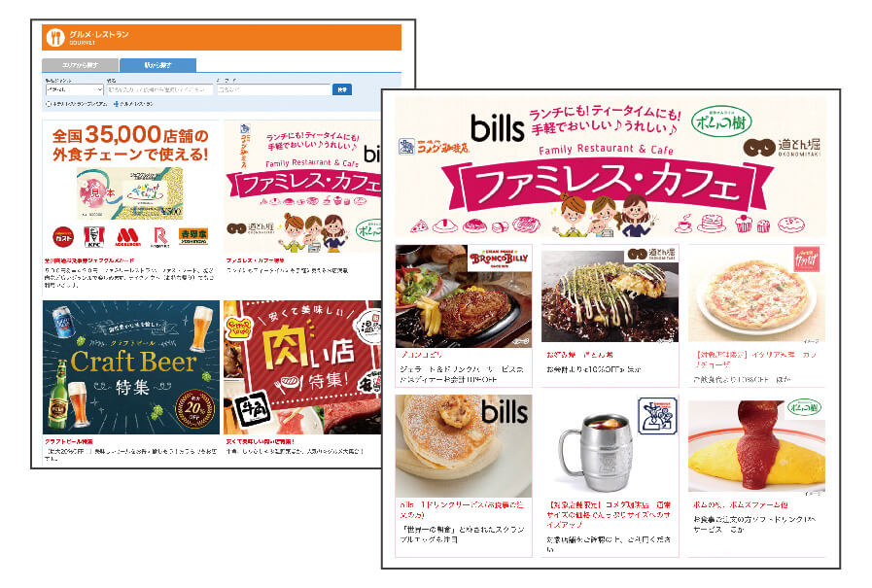Click the red Gusto logo icon
This screenshot has height=588, width=872.
click(x=63, y=237)
